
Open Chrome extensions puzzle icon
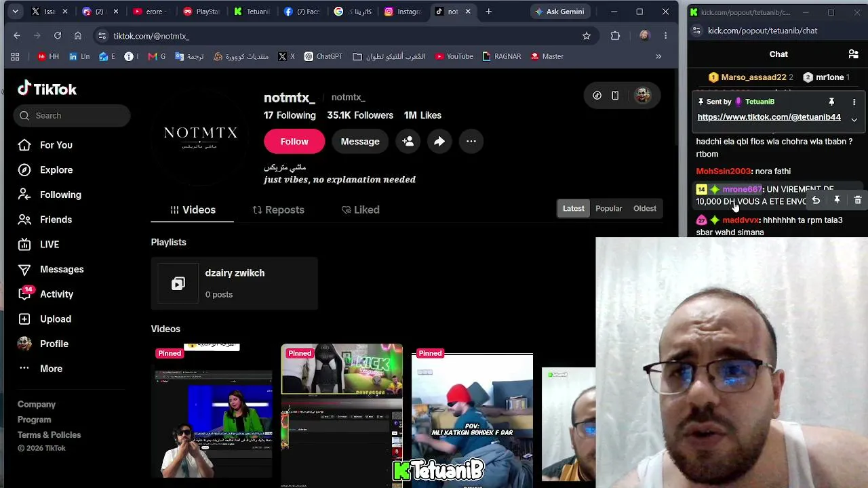[x=615, y=36]
